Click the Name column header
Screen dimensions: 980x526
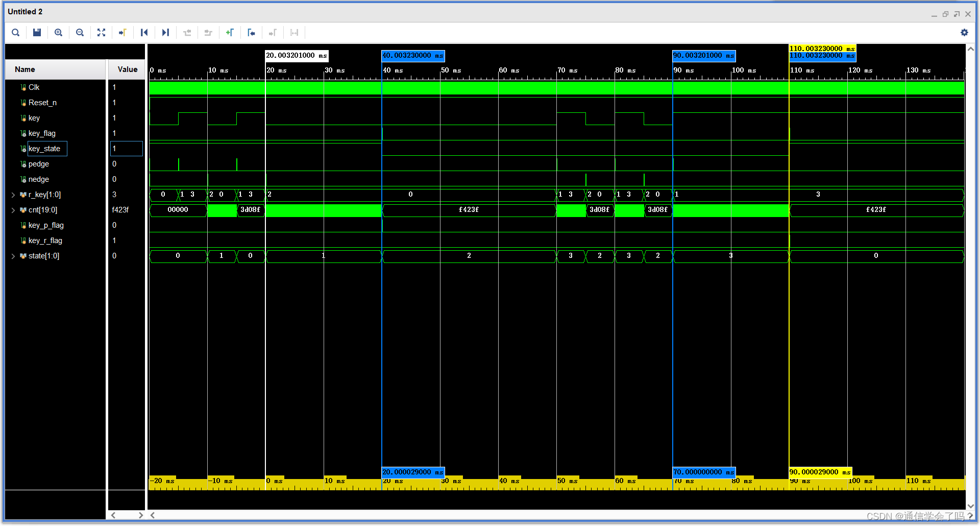[x=55, y=69]
